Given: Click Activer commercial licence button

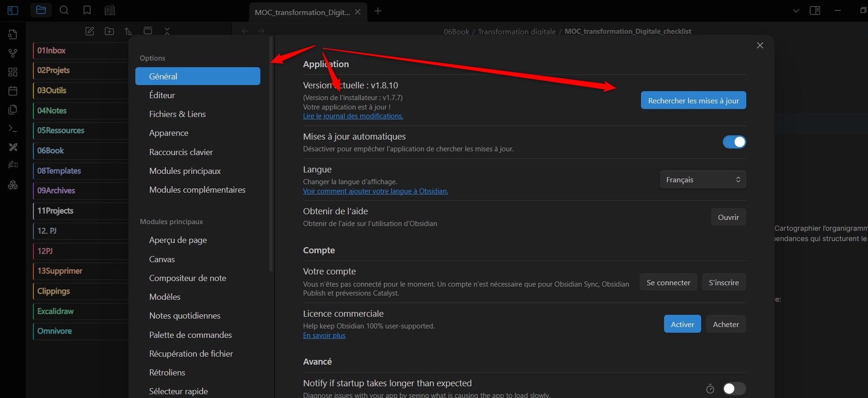Looking at the screenshot, I should pyautogui.click(x=682, y=324).
